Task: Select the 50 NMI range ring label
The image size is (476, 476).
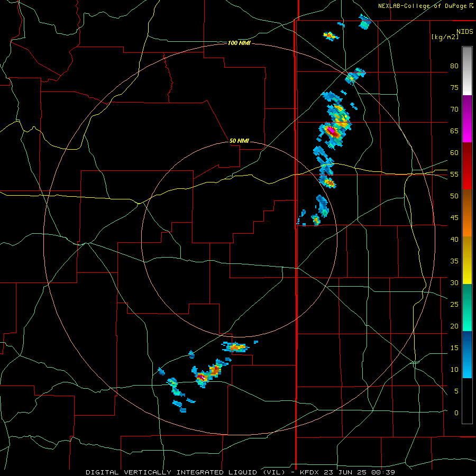Action: [x=239, y=141]
